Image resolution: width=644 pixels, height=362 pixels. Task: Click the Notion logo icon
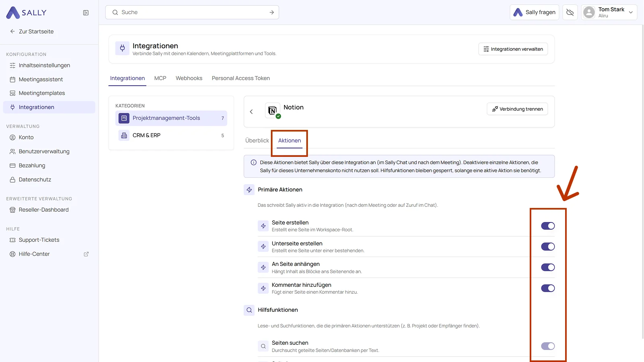[272, 110]
